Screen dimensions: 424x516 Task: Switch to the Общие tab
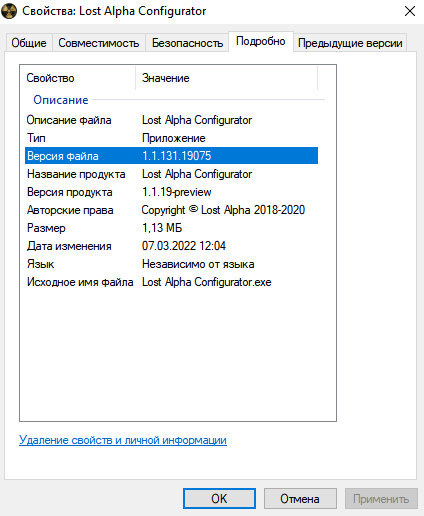click(29, 43)
